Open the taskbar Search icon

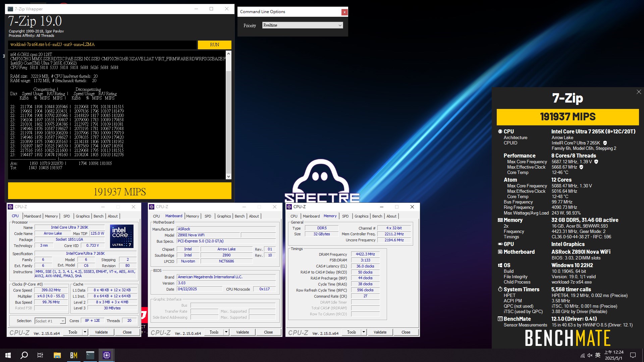pyautogui.click(x=24, y=355)
